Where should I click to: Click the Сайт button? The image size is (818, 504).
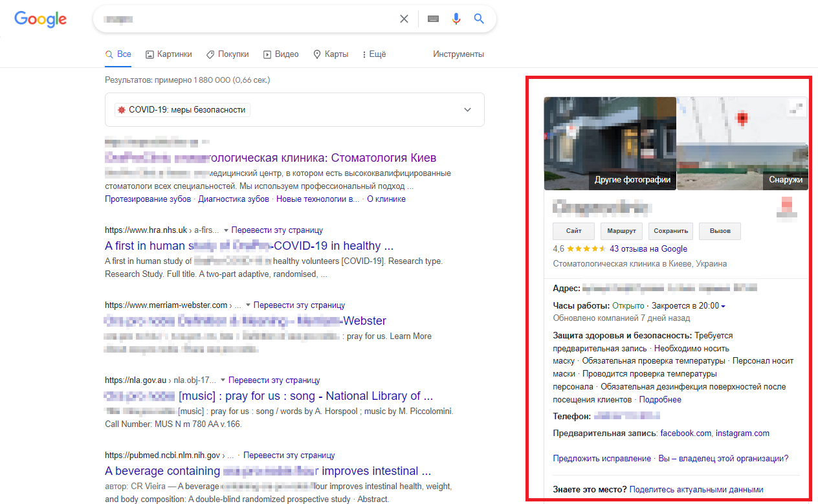(573, 231)
